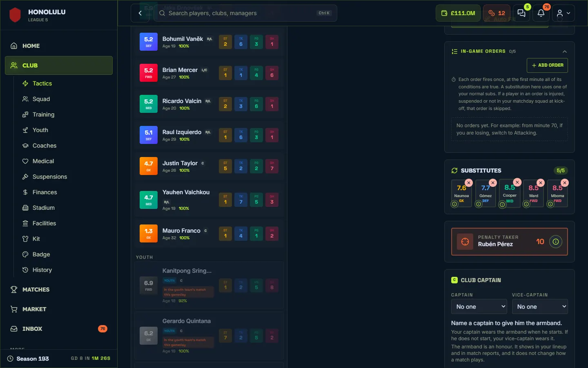
Task: Select the Bohumil Vaněk player row
Action: coord(209,42)
